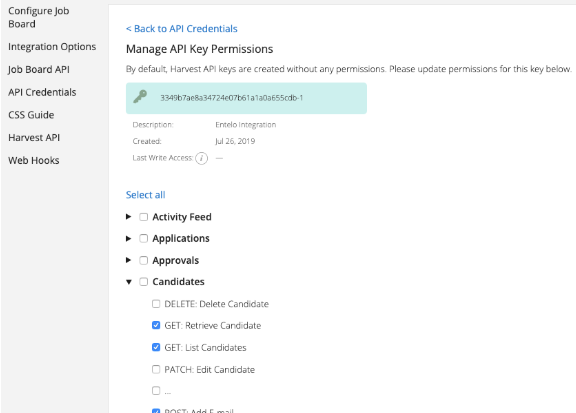Expand the Applications section arrow
The width and height of the screenshot is (576, 413).
129,238
